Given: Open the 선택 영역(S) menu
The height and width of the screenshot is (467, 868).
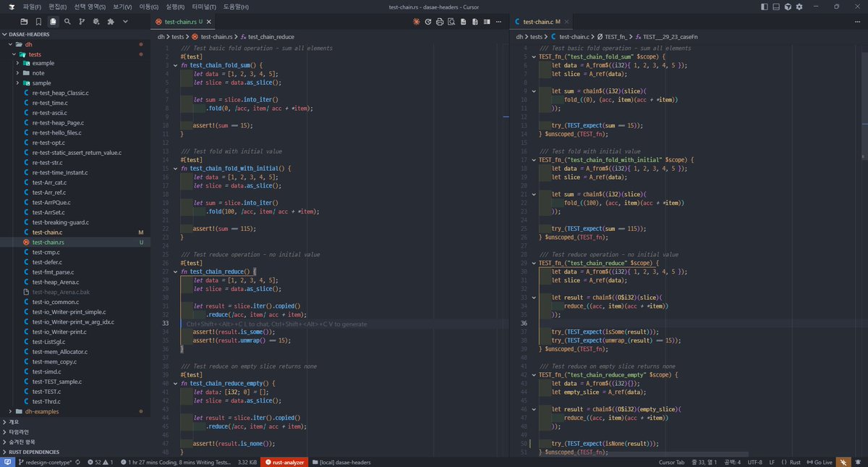Looking at the screenshot, I should 90,7.
